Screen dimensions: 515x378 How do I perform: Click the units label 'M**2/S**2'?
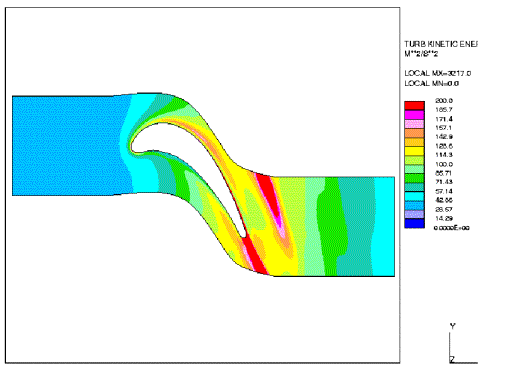click(421, 54)
